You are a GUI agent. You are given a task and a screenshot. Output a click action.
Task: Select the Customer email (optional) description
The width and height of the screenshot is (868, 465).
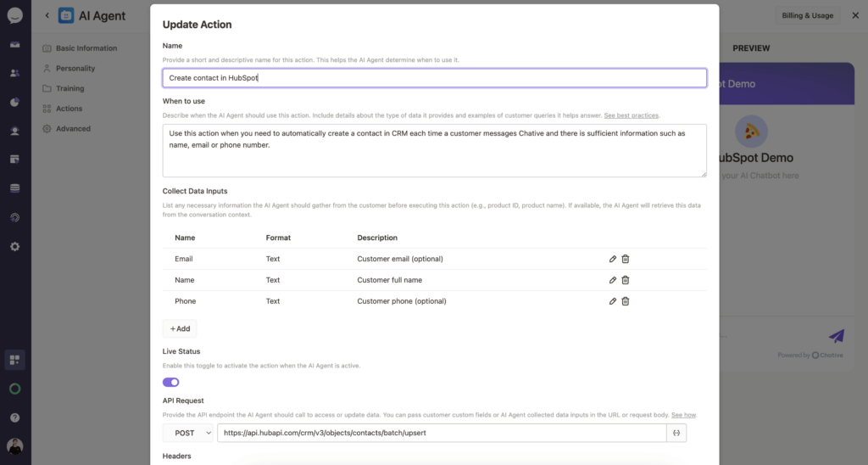400,259
